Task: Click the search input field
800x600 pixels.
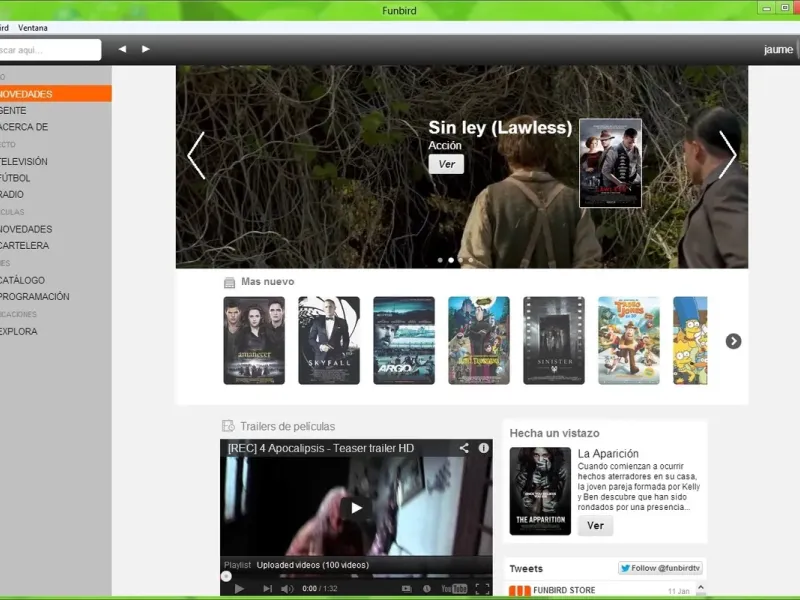Action: [50, 50]
